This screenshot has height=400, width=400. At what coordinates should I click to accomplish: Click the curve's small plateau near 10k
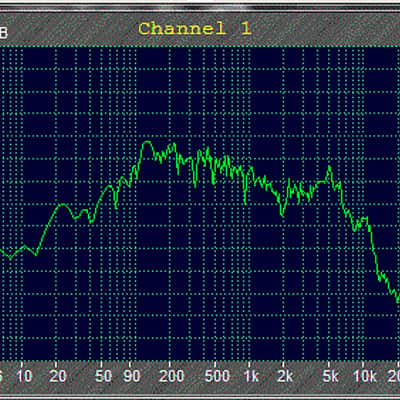click(x=364, y=219)
